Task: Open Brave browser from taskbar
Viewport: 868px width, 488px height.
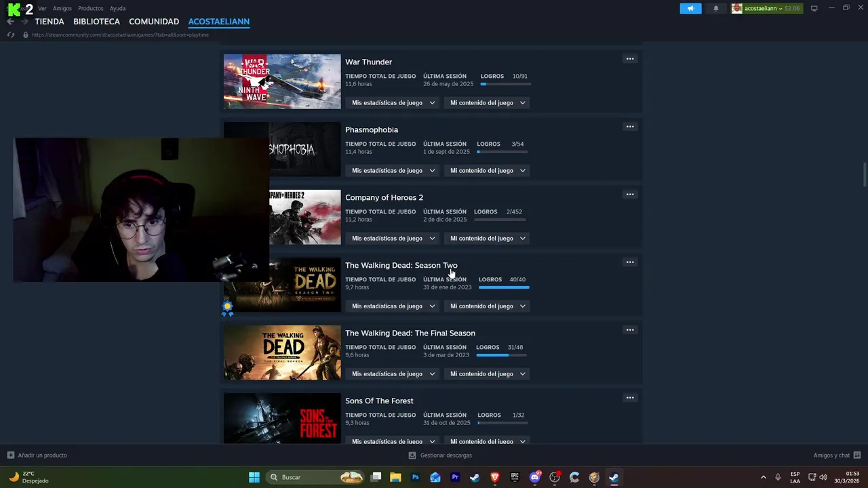Action: click(x=494, y=477)
